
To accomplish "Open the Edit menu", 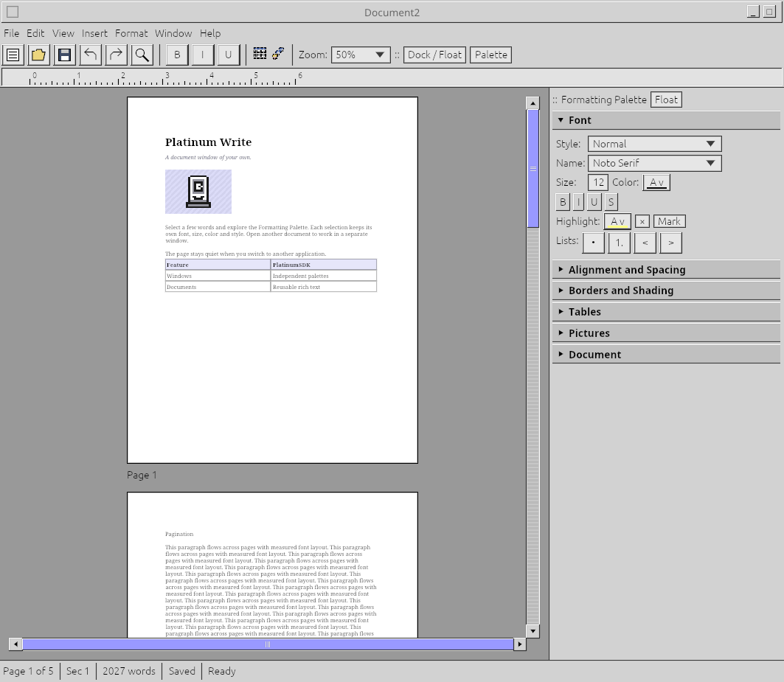I will [x=35, y=33].
